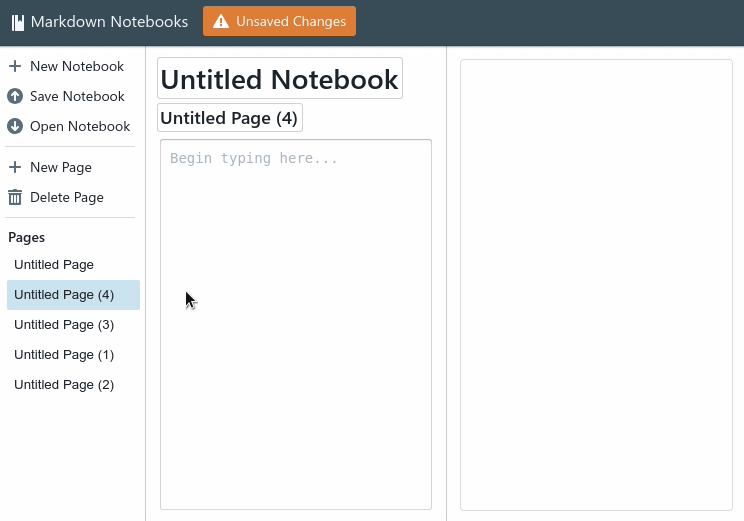Click the Unsaved Changes button
744x521 pixels.
pyautogui.click(x=279, y=21)
